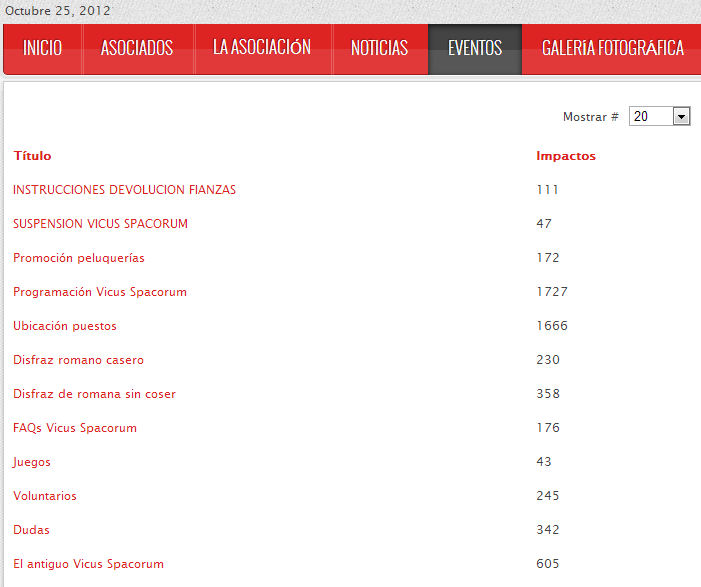Open the Juegos article

[32, 462]
